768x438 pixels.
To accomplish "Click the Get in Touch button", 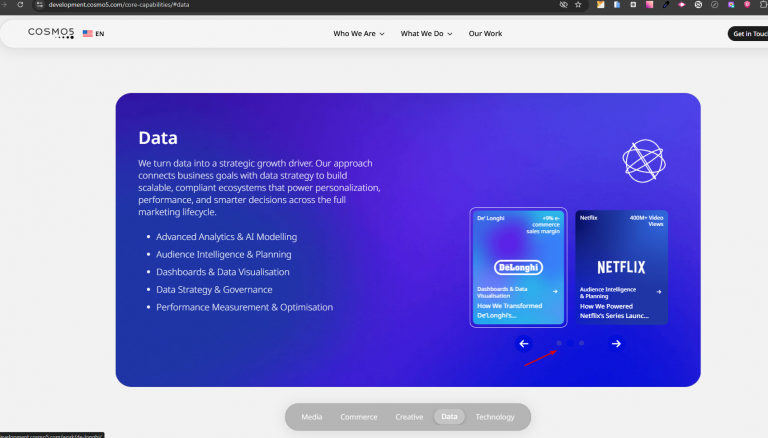I will tap(748, 33).
